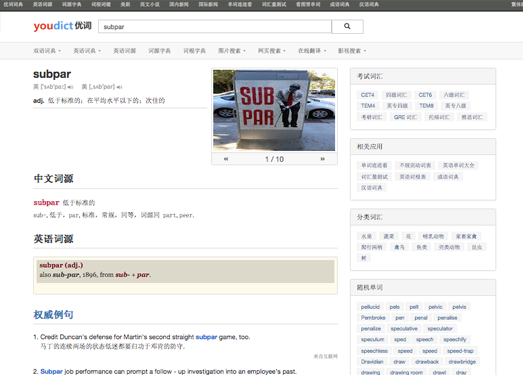The height and width of the screenshot is (375, 523).
Task: Open the random word drawbridge
Action: tap(462, 362)
